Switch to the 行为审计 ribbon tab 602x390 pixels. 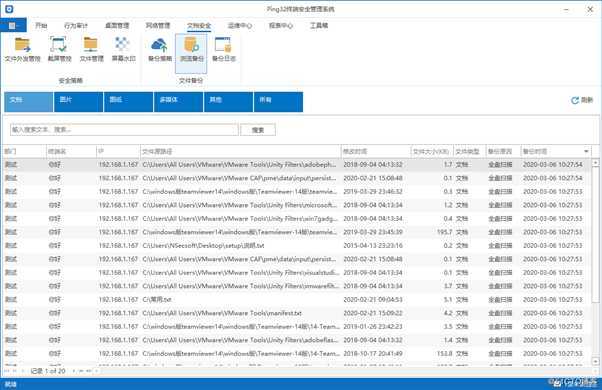pos(76,26)
